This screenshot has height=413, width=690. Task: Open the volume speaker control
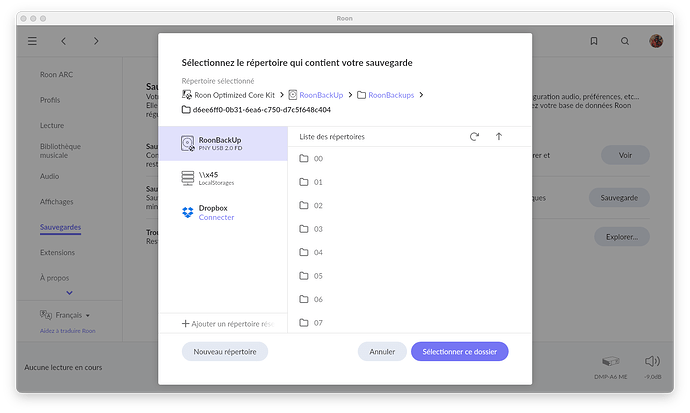pos(652,361)
